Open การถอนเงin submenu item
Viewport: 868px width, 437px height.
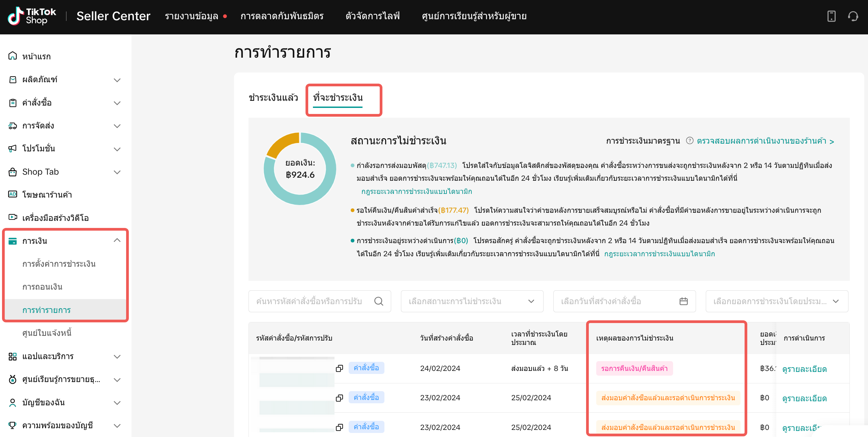click(x=42, y=287)
